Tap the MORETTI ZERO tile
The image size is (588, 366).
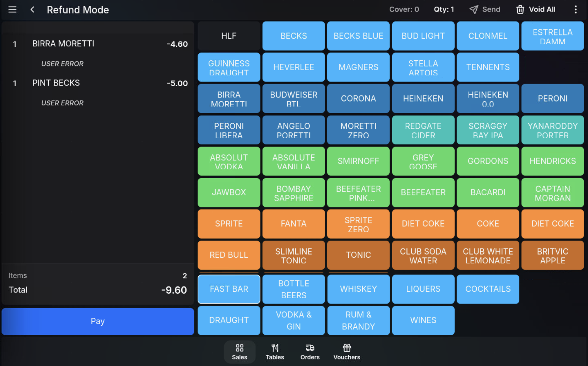358,130
